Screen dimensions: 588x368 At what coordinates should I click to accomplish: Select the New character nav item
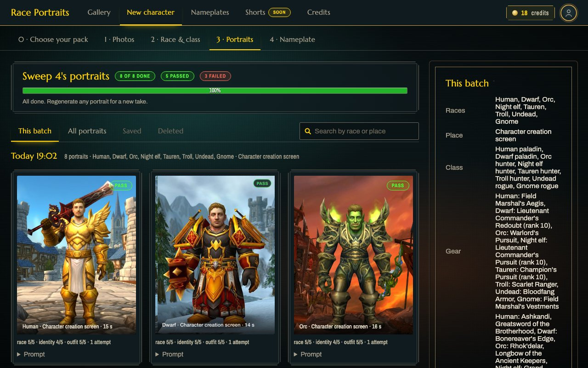click(151, 12)
